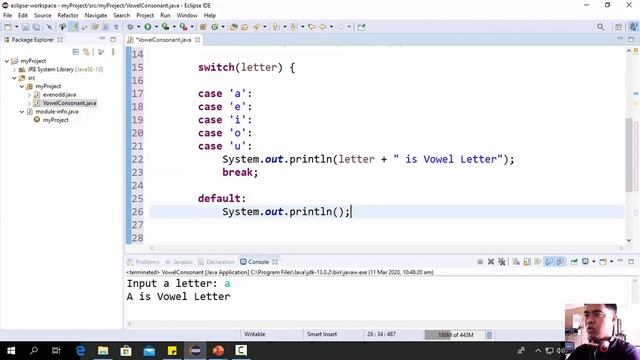
Task: Open the File menu
Action: 7,15
